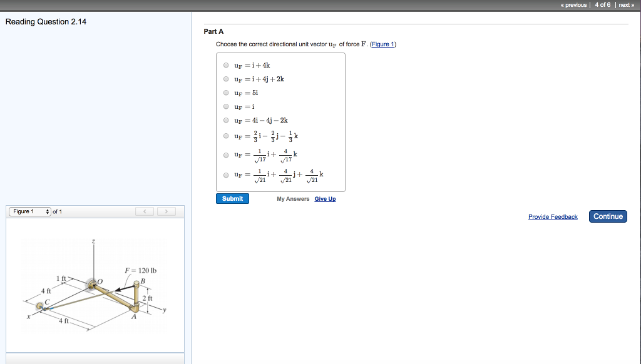Choose the option with 2/3 i fractions
Viewport: 641px width, 364px height.
tap(226, 136)
